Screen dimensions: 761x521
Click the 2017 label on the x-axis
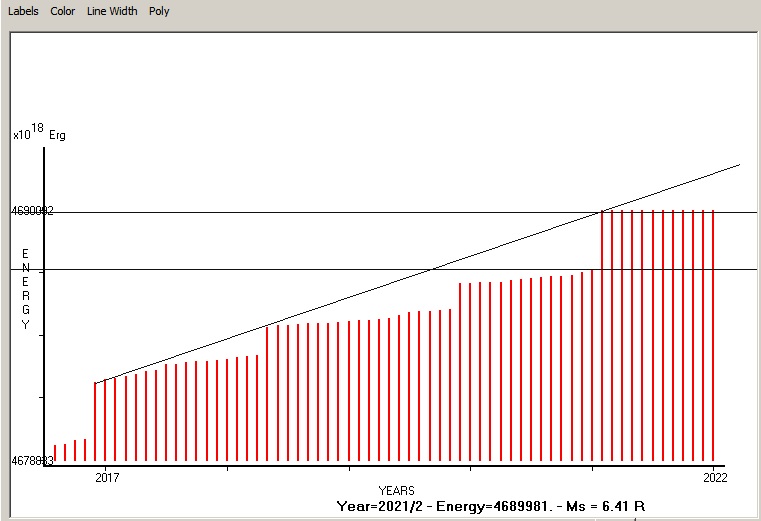[106, 477]
